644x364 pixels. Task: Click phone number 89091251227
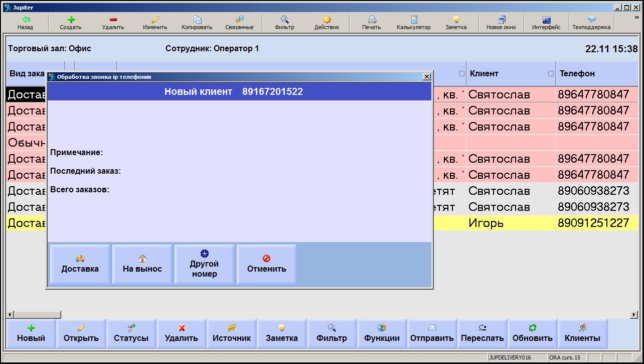[x=593, y=223]
